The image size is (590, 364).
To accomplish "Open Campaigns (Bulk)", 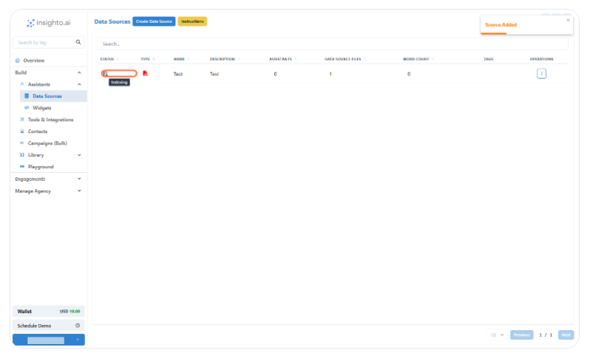I will tap(47, 143).
